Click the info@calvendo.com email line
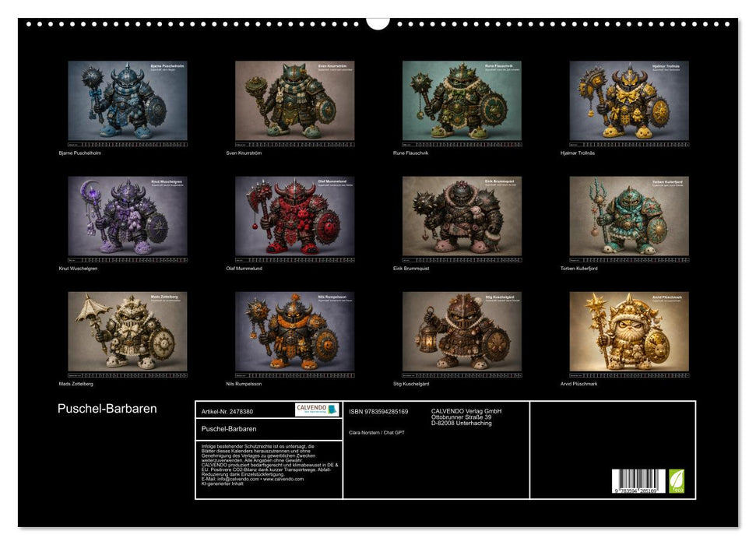 [x=252, y=479]
